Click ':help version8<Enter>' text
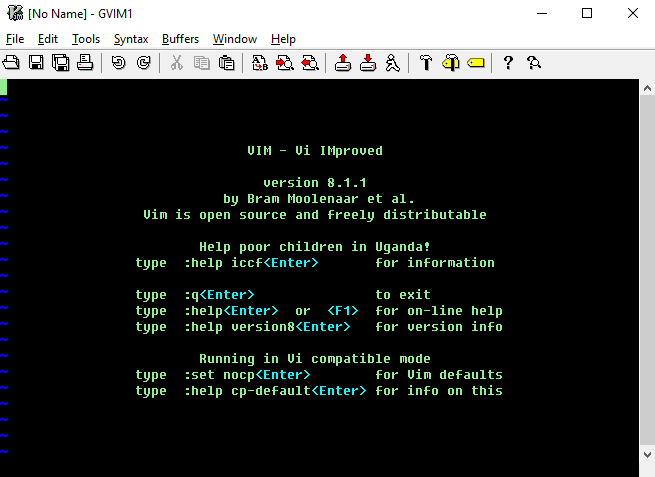655x477 pixels. tap(267, 327)
